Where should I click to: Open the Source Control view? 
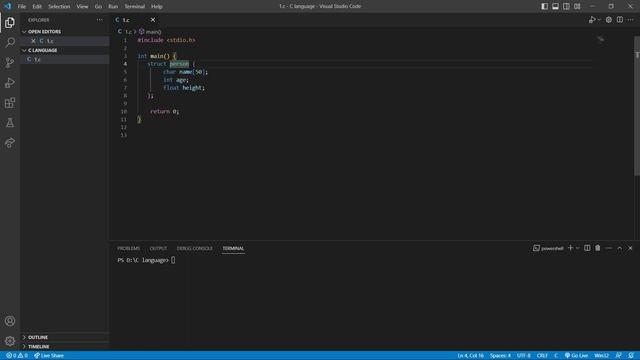10,62
